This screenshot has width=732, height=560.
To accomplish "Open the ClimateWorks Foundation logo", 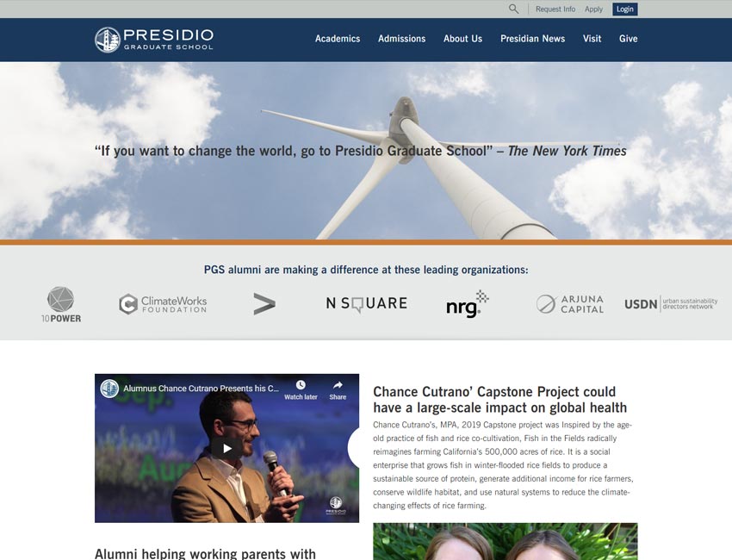I will click(x=163, y=304).
